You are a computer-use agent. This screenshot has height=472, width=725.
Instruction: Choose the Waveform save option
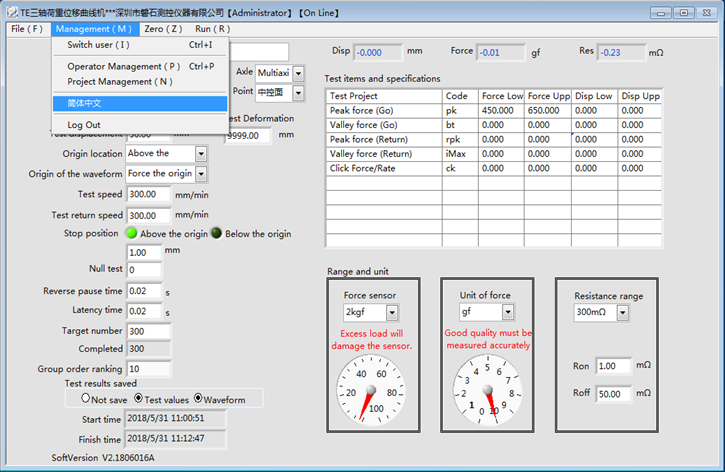197,398
